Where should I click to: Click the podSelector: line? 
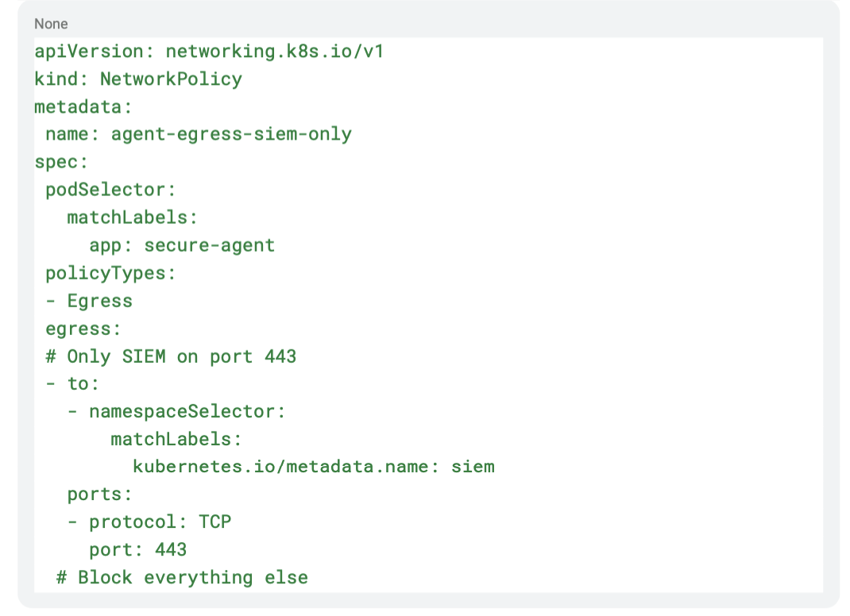[110, 190]
